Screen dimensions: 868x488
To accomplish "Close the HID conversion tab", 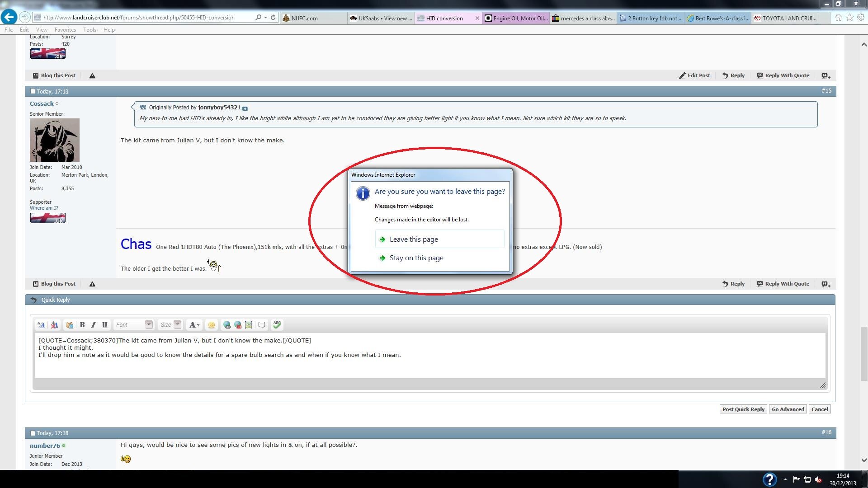I will (477, 18).
